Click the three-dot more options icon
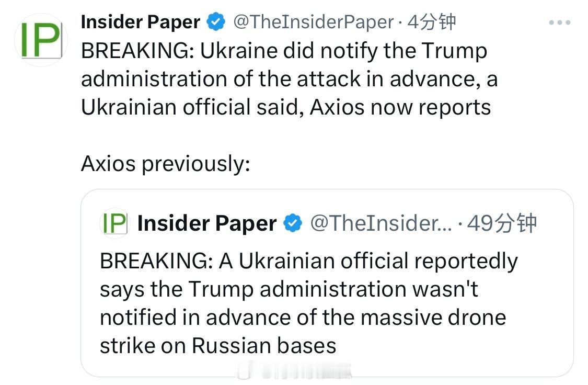 point(559,22)
